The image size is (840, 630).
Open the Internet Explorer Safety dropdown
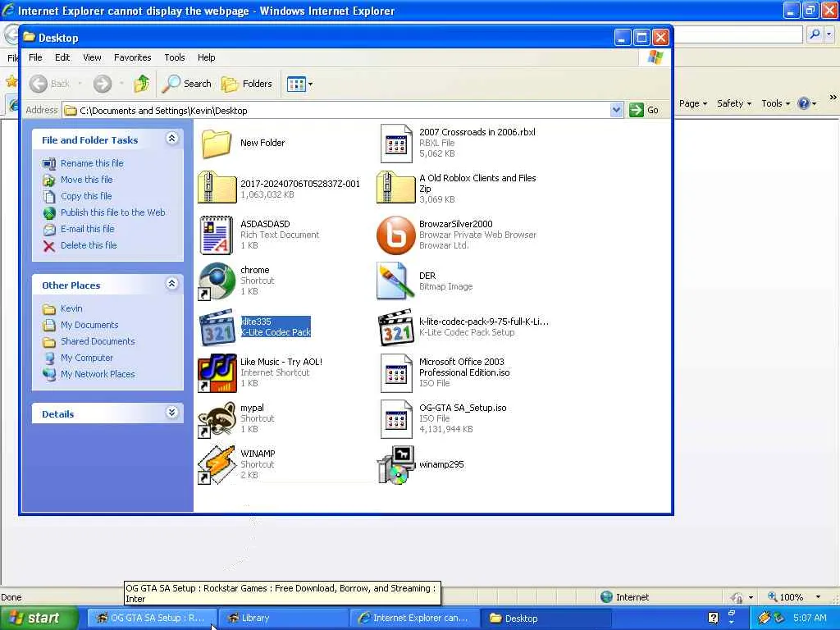(734, 103)
